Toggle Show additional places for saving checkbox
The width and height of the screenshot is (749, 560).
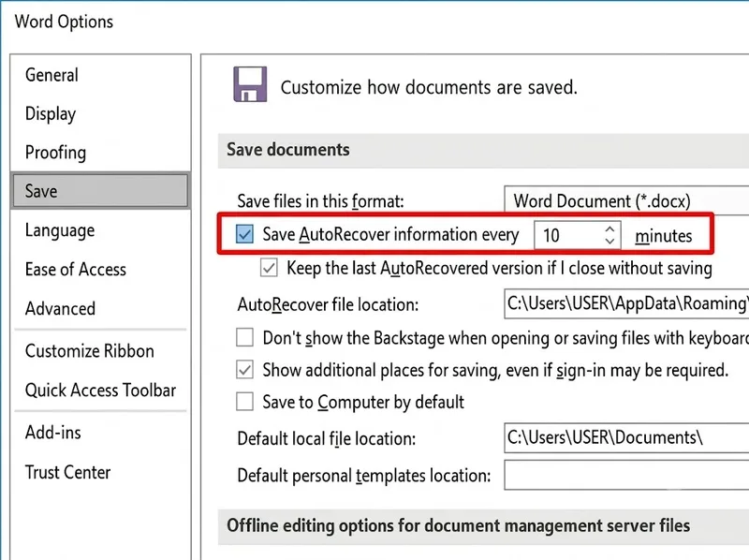[245, 370]
